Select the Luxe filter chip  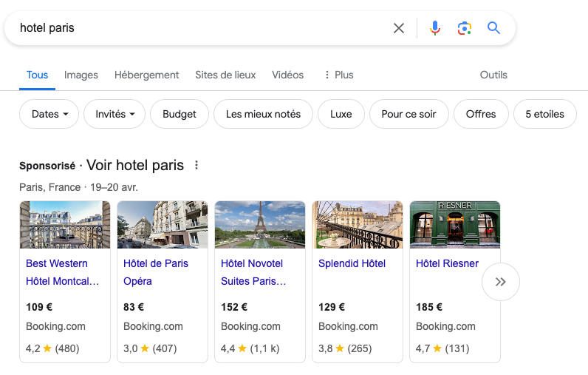[341, 114]
